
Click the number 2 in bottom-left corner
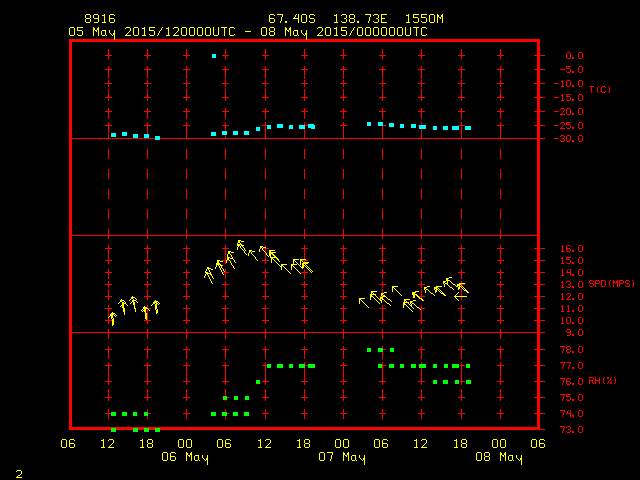(x=18, y=471)
